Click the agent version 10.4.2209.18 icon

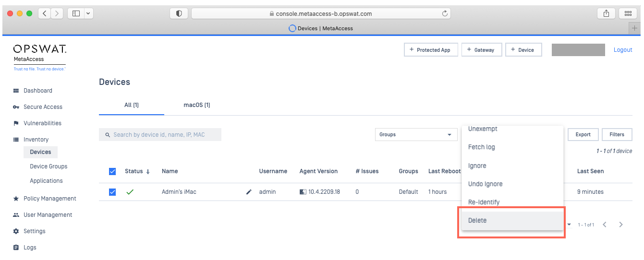[303, 192]
